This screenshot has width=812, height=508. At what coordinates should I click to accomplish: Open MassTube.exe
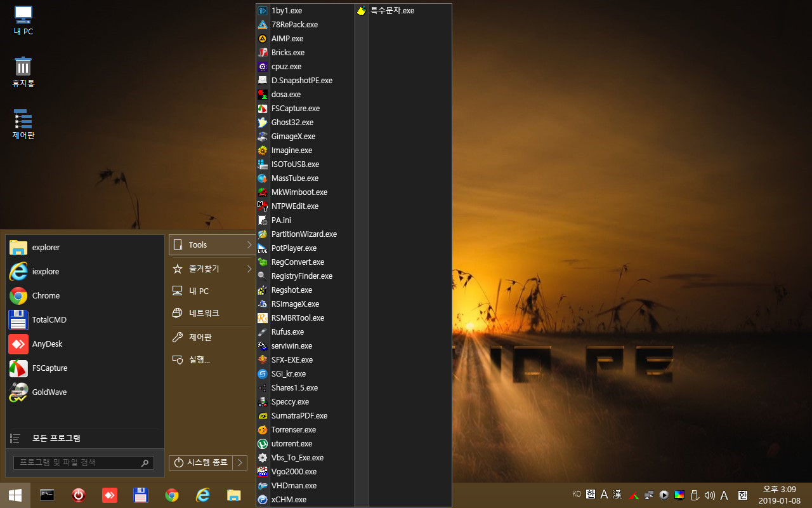305,178
